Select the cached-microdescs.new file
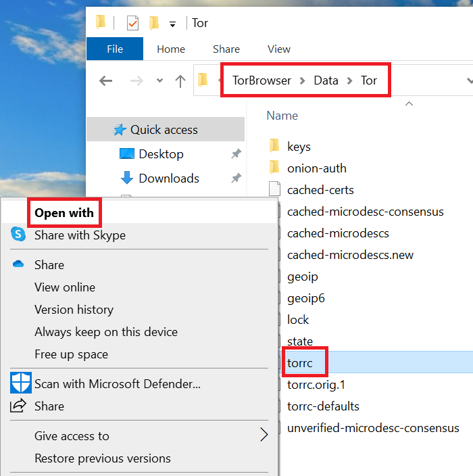This screenshot has width=473, height=476. [350, 255]
